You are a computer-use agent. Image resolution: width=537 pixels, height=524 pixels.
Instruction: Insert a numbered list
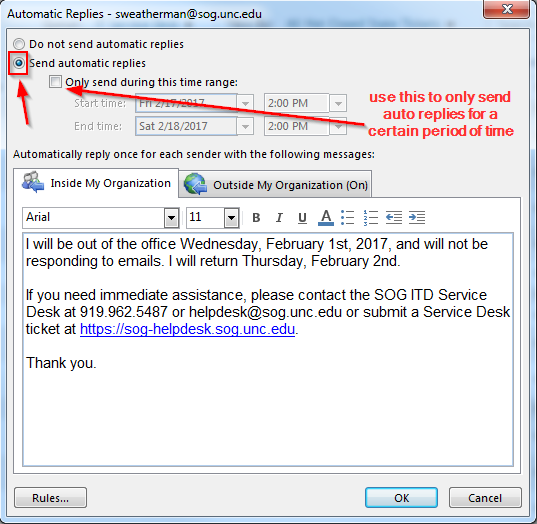[371, 217]
